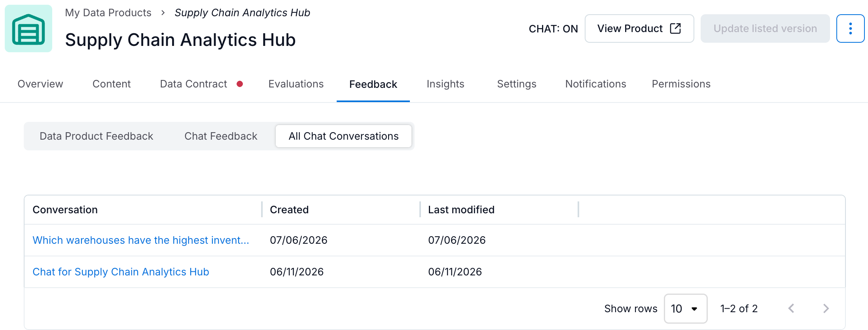Open the My Data Products breadcrumb link

pos(108,13)
